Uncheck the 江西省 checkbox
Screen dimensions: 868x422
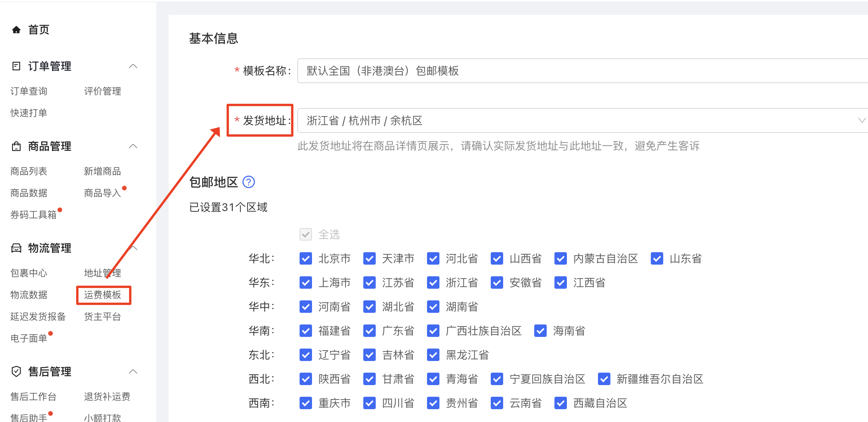coord(561,282)
